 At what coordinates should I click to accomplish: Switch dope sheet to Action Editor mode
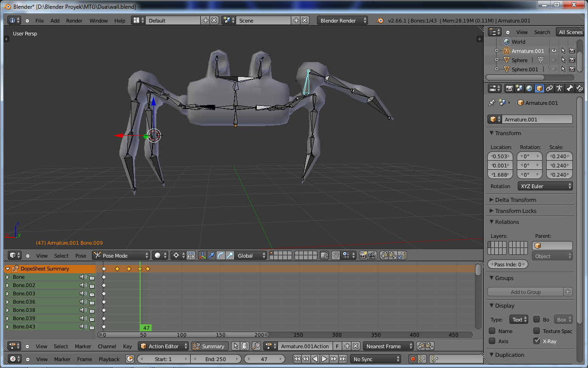pyautogui.click(x=163, y=346)
